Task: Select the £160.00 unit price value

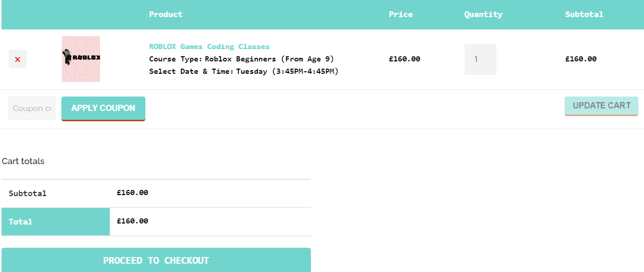Action: pos(405,59)
